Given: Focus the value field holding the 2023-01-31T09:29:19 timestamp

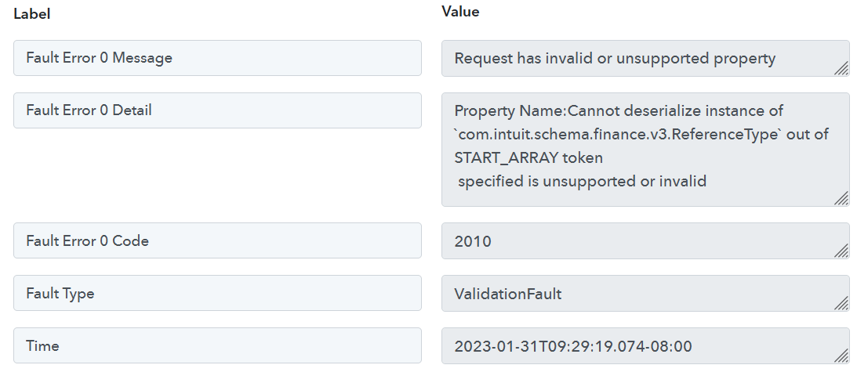Looking at the screenshot, I should [645, 345].
